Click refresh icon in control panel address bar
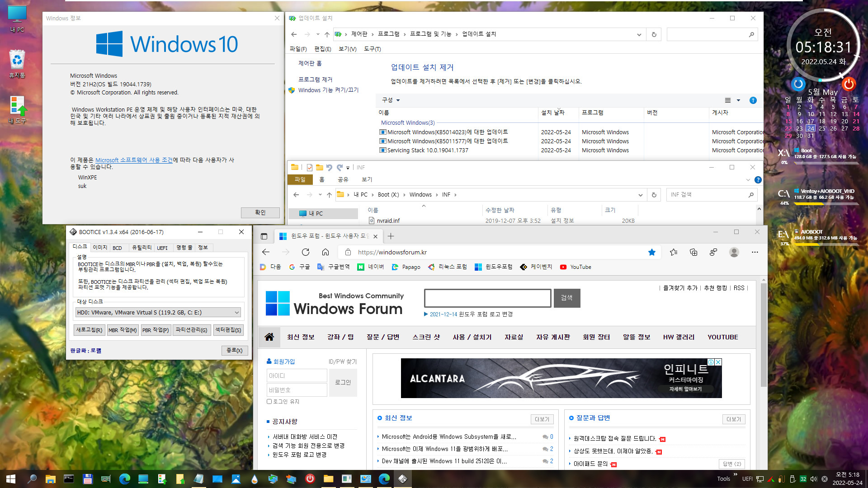This screenshot has height=488, width=868. pyautogui.click(x=654, y=34)
